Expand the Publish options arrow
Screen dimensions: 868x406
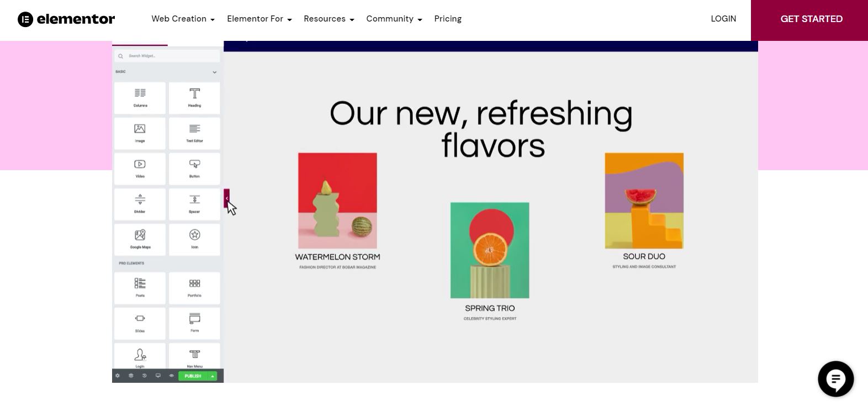[213, 376]
